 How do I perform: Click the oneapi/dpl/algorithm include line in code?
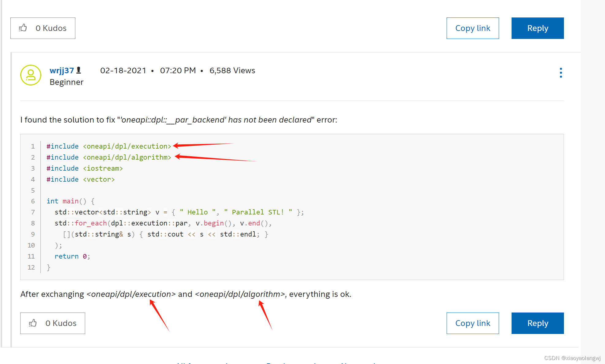[x=109, y=157]
